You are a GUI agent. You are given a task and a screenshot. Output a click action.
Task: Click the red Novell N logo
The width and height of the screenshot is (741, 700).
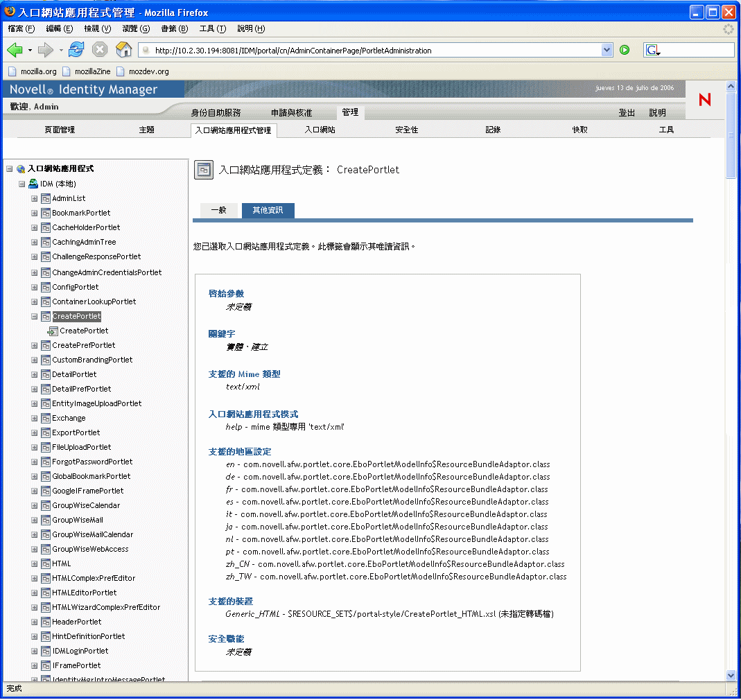click(705, 99)
